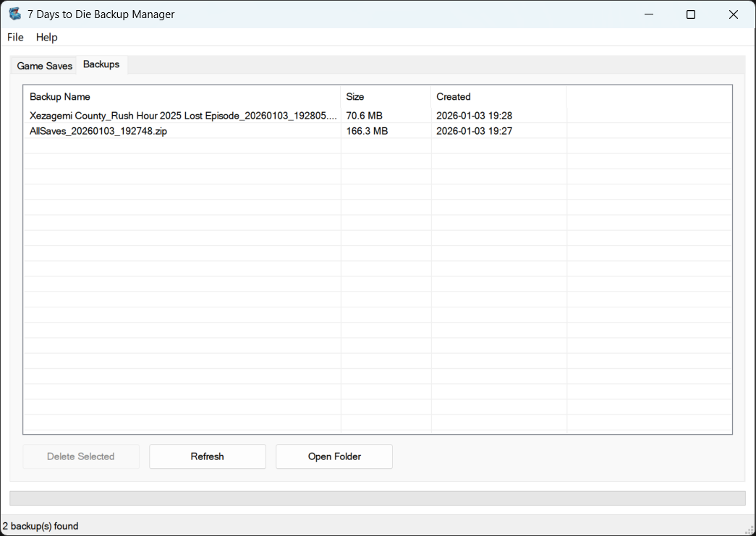Viewport: 756px width, 536px height.
Task: Click the 166.3 MB size cell
Action: pos(367,132)
